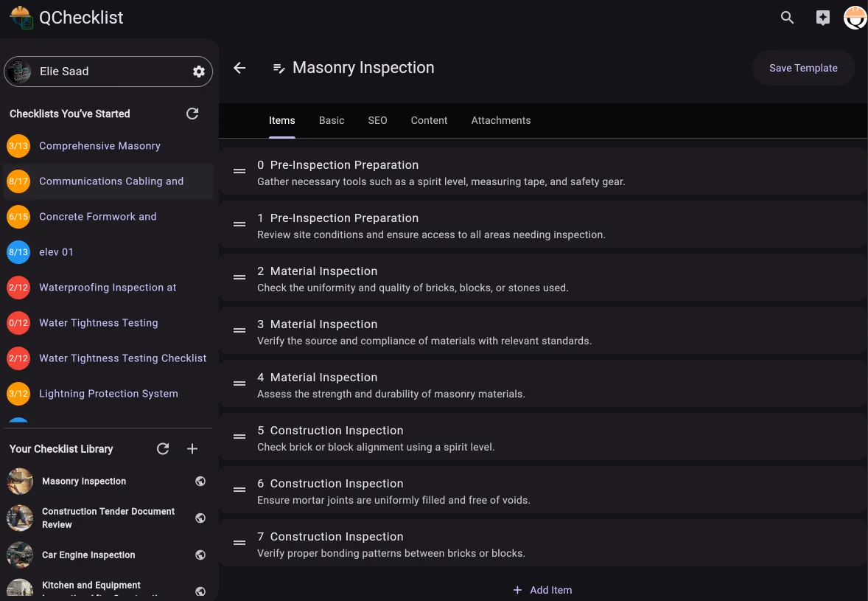Switch to the Basic tab
The width and height of the screenshot is (868, 601).
[331, 120]
